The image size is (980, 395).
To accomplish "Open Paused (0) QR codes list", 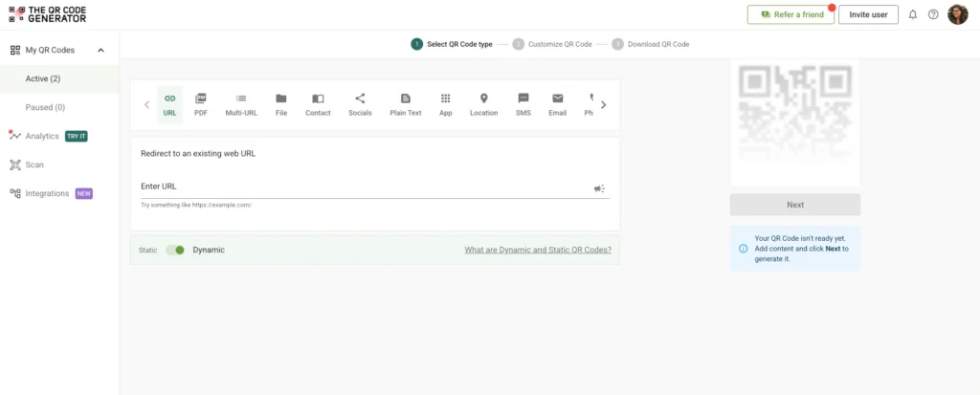I will [45, 107].
